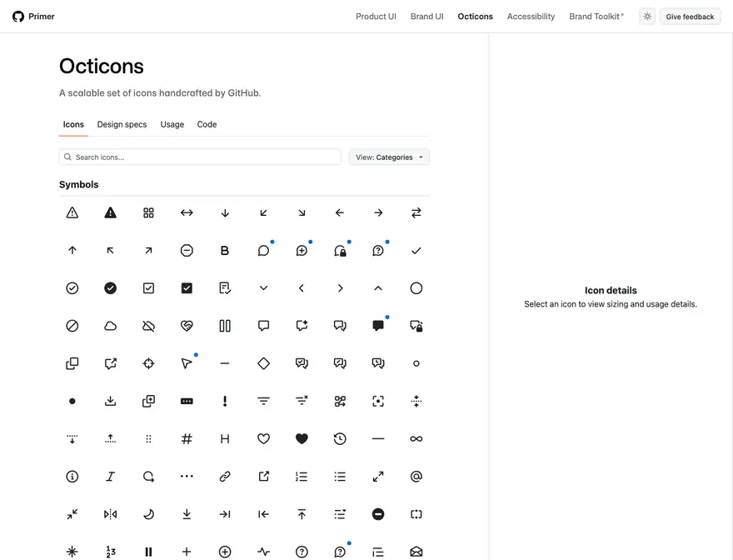733x560 pixels.
Task: Pick the ordered list icon
Action: tap(302, 477)
